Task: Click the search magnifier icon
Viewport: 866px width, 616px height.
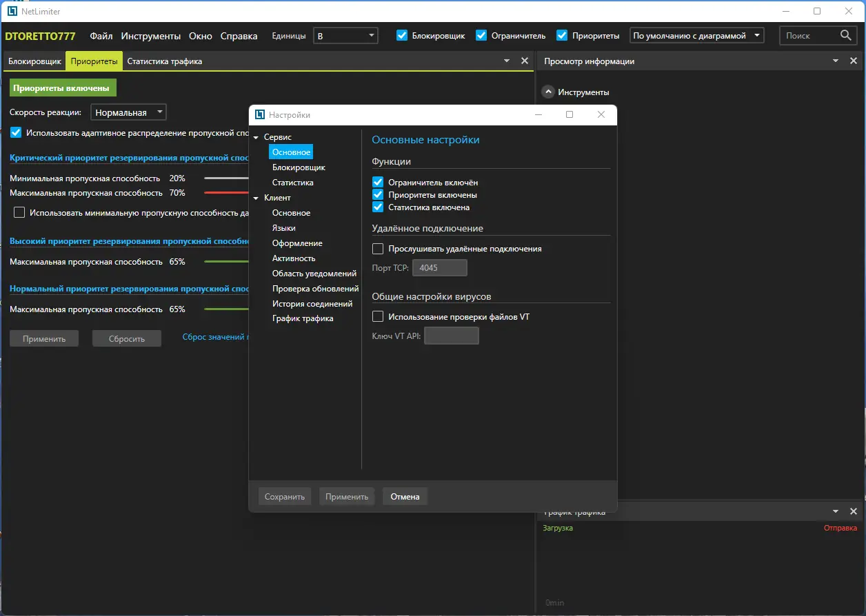Action: [846, 36]
